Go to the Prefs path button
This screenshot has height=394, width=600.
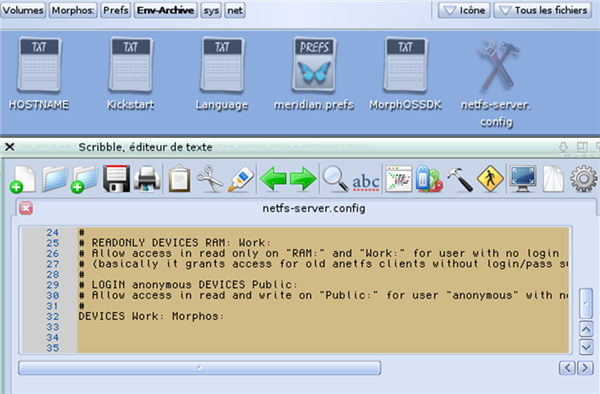pyautogui.click(x=116, y=10)
